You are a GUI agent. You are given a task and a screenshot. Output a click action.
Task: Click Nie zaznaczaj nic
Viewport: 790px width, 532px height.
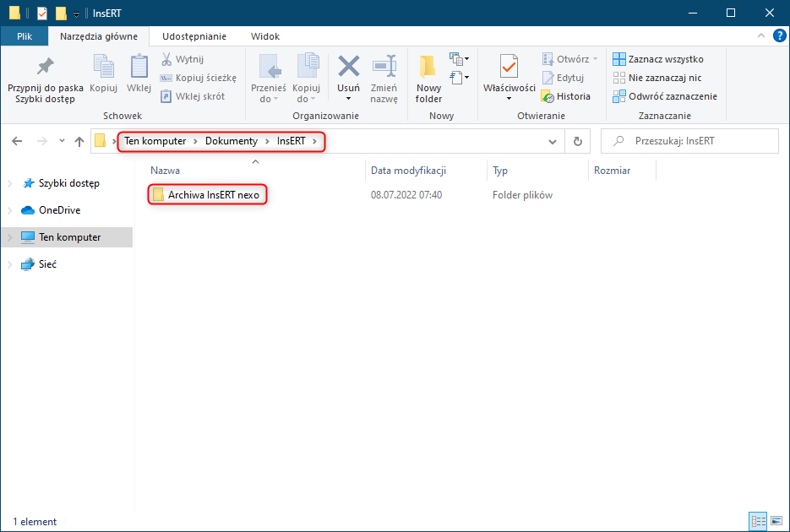657,78
